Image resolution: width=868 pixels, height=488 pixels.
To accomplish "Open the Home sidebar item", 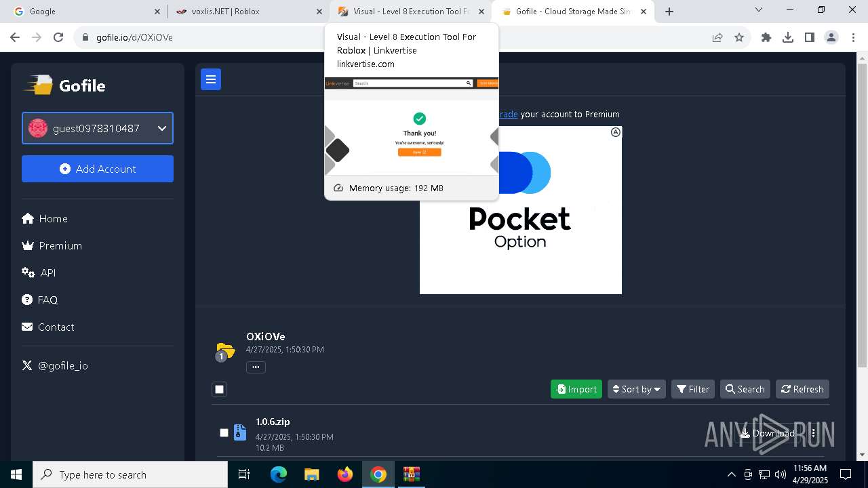I will (x=45, y=218).
